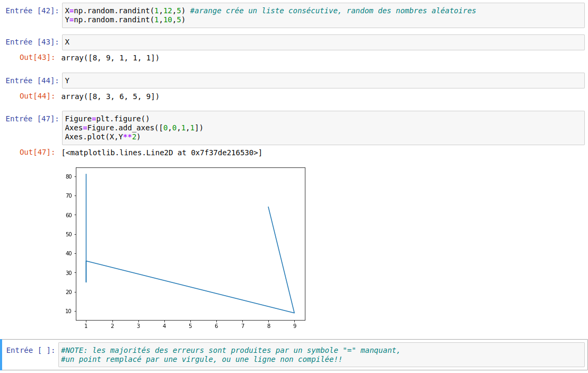Image resolution: width=588 pixels, height=373 pixels.
Task: Click the Entrée [ ] prompt of the last cell
Action: pyautogui.click(x=31, y=350)
